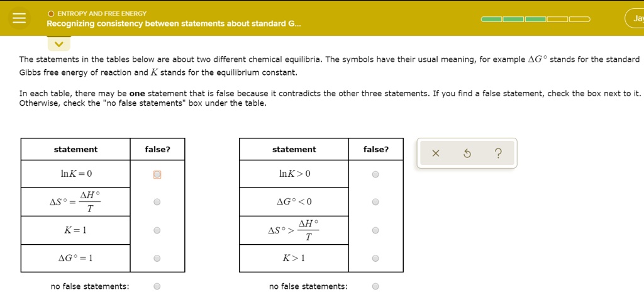Mark ΔG°=1 statement as false
This screenshot has height=297, width=644.
point(157,258)
